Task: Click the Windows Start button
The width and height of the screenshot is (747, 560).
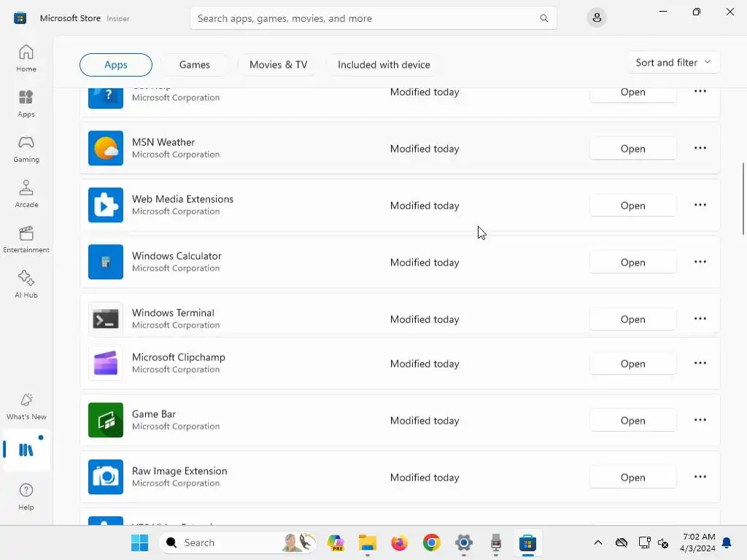Action: (139, 542)
